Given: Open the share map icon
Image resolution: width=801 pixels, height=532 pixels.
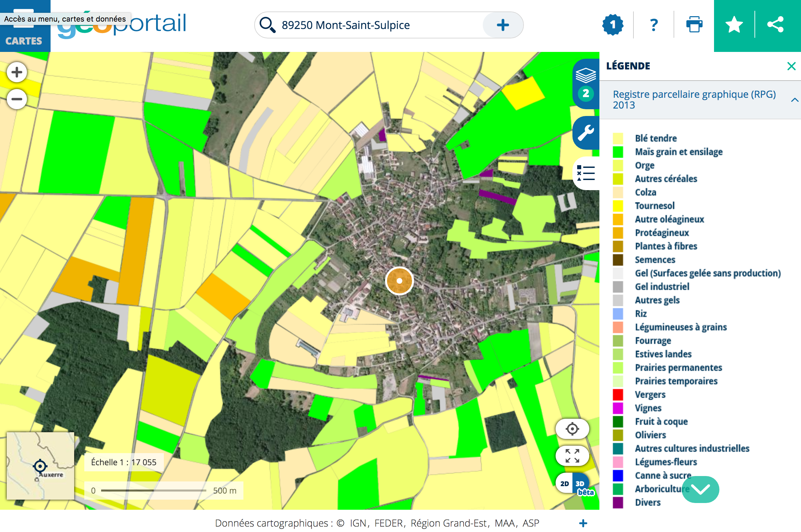Looking at the screenshot, I should point(775,24).
